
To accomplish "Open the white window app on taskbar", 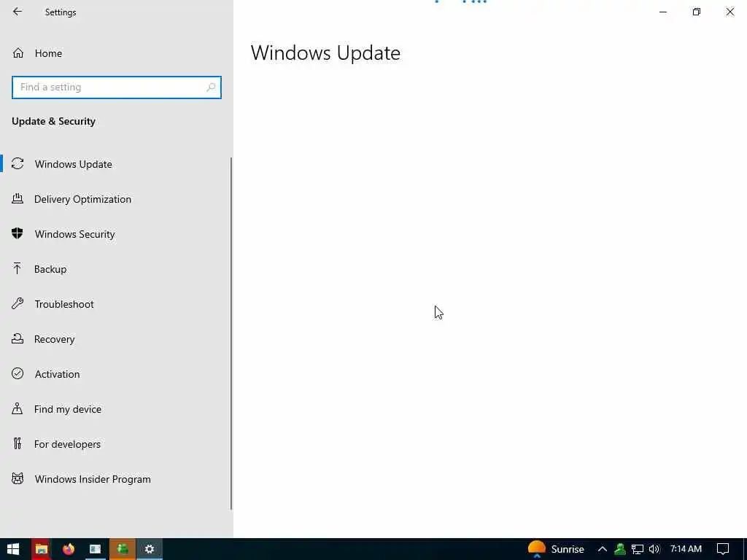I will pos(96,549).
